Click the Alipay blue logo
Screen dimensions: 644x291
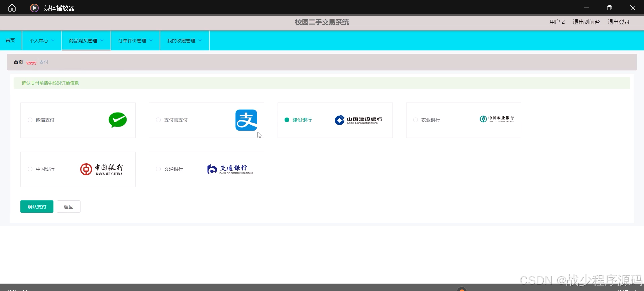[246, 120]
